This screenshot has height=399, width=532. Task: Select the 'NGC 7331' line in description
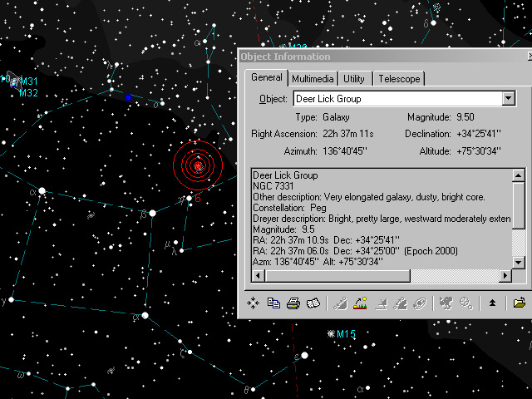[273, 186]
